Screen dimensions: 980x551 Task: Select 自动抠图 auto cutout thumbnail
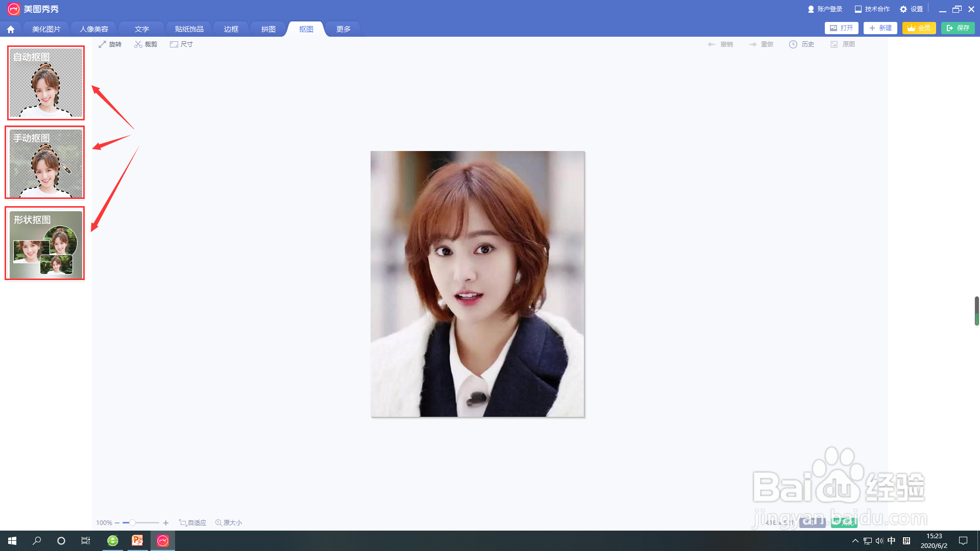point(46,83)
